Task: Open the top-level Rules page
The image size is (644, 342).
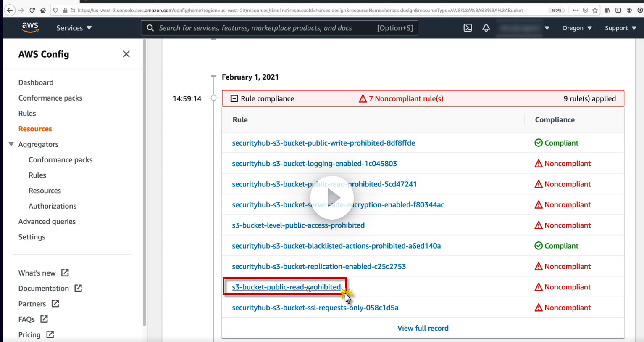Action: pyautogui.click(x=27, y=113)
